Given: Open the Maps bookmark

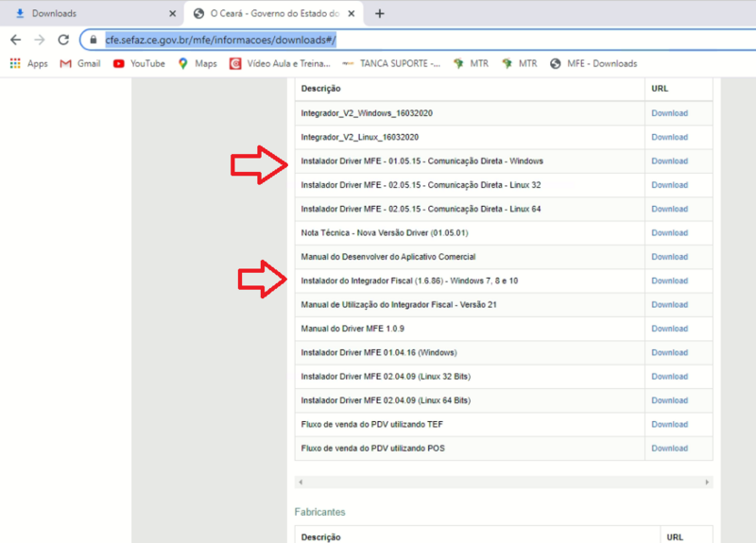Looking at the screenshot, I should 198,63.
